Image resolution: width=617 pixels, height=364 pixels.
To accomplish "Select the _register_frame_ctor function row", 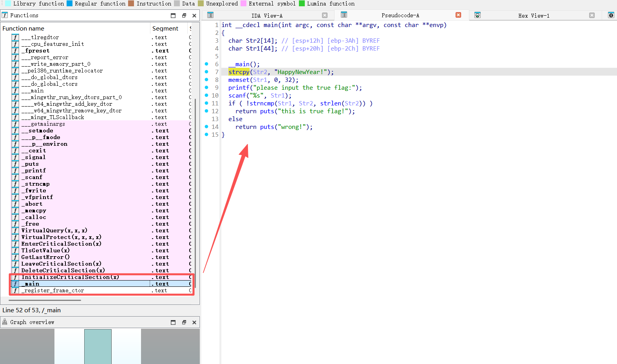I will click(101, 290).
